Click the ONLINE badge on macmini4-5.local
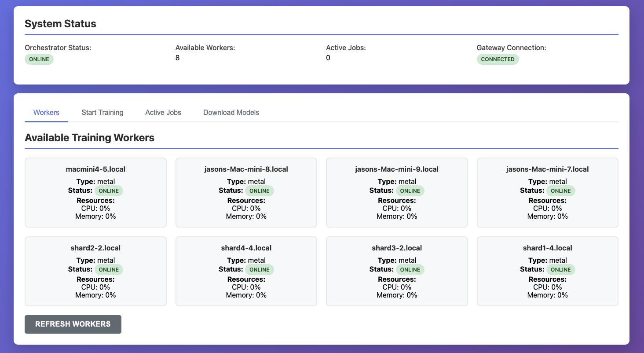The height and width of the screenshot is (353, 644). [109, 191]
